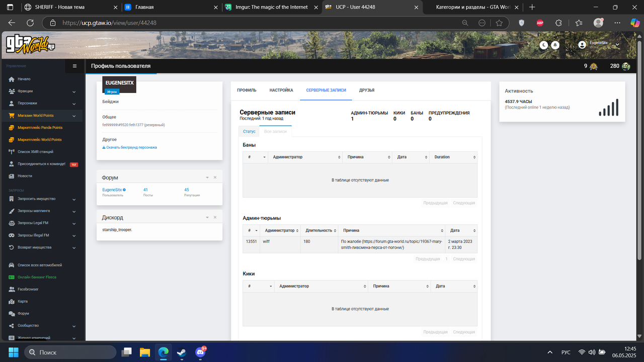Click the Карта map icon

[12, 301]
